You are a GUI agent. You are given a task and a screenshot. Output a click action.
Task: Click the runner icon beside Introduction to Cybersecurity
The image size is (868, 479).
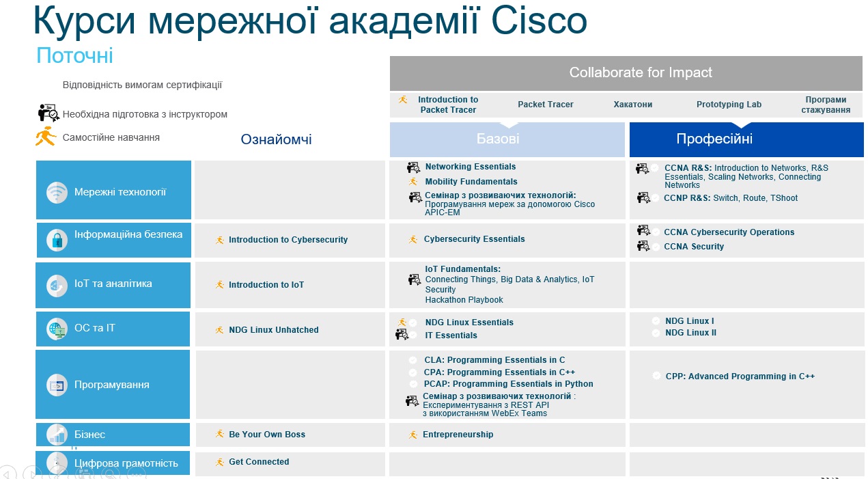(x=220, y=240)
